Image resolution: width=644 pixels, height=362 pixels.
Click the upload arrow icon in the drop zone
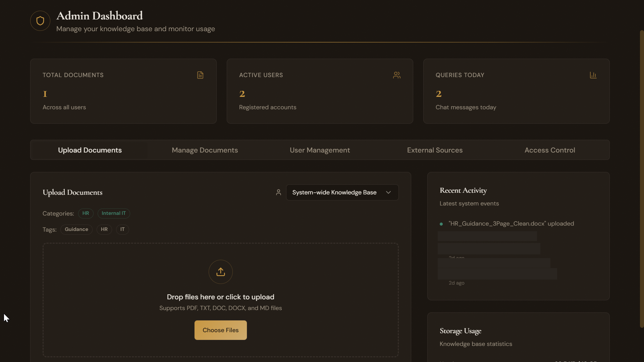[x=220, y=271]
